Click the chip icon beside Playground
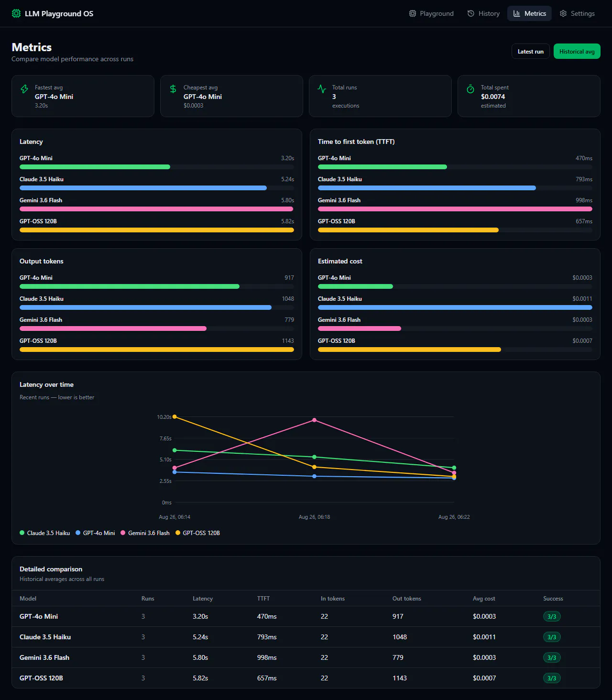The height and width of the screenshot is (700, 612). click(x=413, y=13)
